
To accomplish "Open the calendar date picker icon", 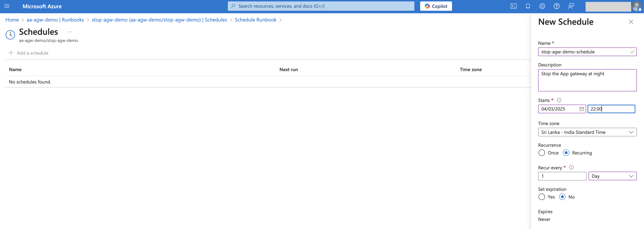I will click(582, 109).
